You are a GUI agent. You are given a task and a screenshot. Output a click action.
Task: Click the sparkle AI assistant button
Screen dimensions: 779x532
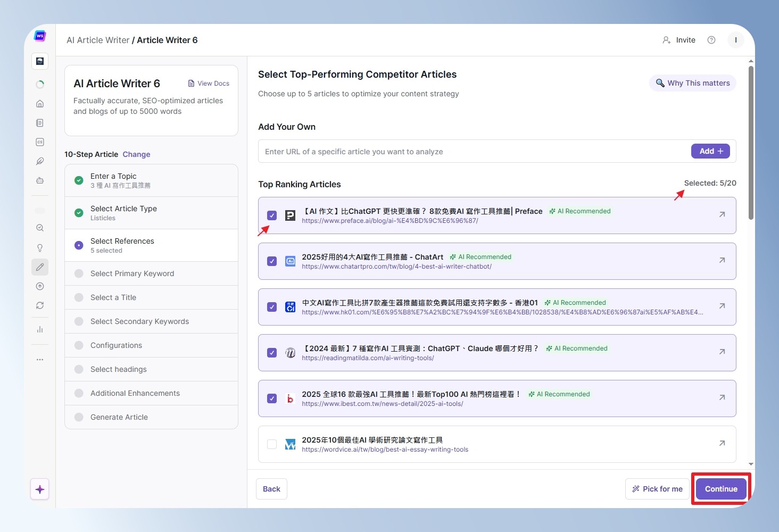pos(40,489)
